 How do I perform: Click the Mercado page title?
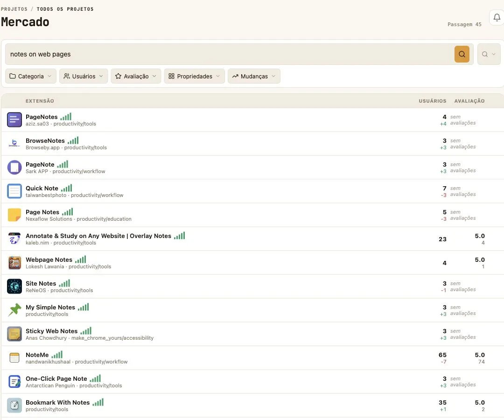point(25,22)
